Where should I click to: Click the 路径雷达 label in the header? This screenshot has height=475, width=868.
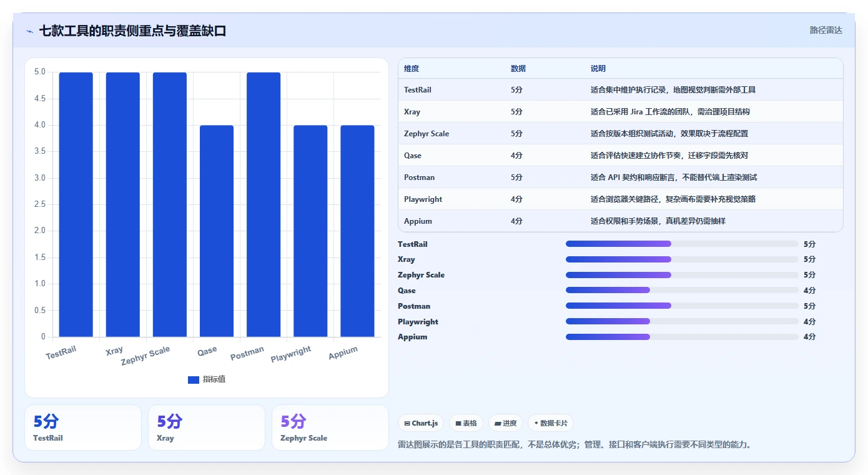click(x=826, y=30)
